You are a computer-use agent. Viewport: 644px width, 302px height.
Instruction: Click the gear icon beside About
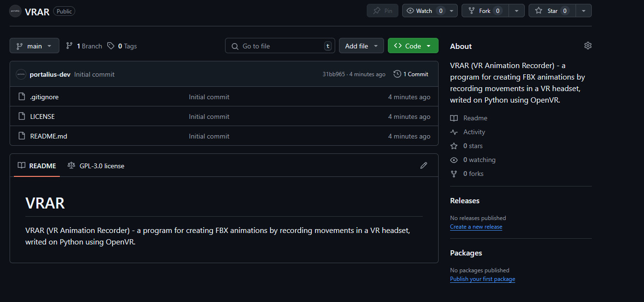pos(588,46)
